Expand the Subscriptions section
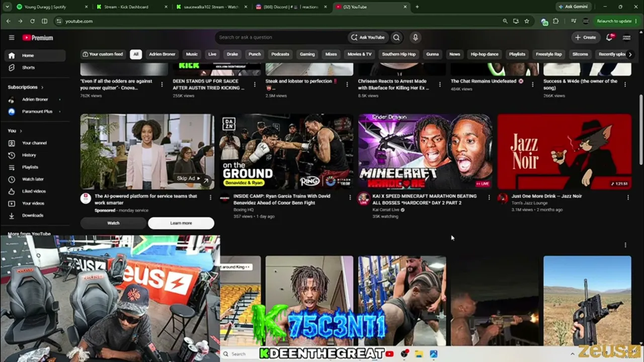This screenshot has width=644, height=362. pyautogui.click(x=25, y=87)
